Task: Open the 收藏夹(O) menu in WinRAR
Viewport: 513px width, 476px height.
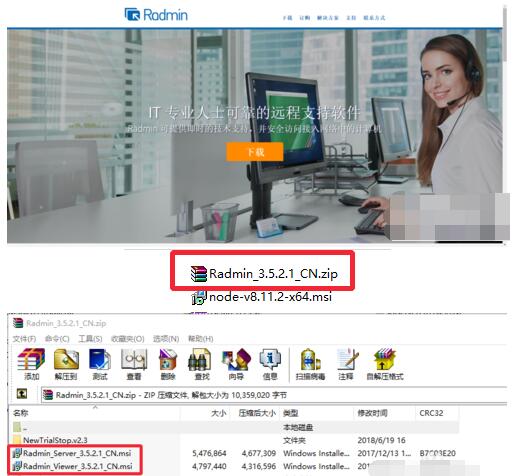Action: pyautogui.click(x=127, y=339)
